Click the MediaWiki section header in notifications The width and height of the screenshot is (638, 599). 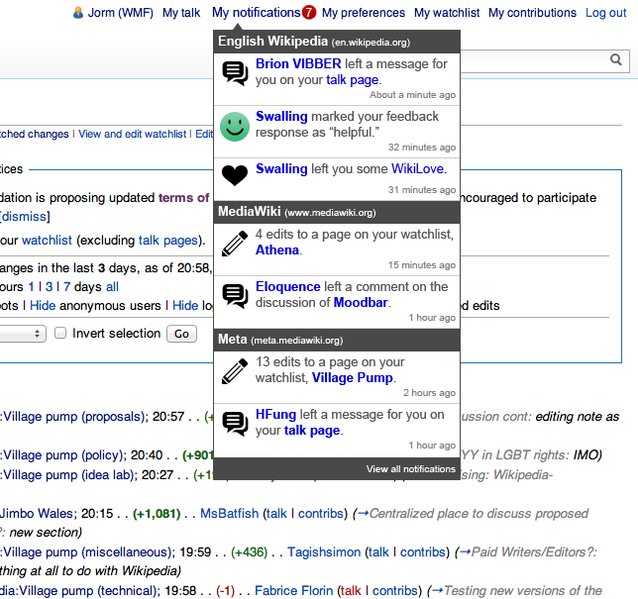pos(337,212)
